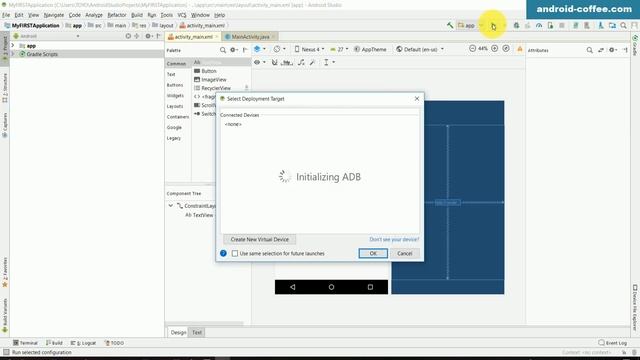Open the Event Log tool window
This screenshot has height=360, width=640.
pos(613,343)
